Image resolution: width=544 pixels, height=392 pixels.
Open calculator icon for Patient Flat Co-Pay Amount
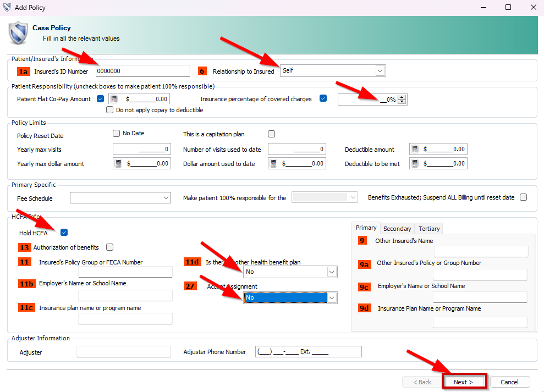(114, 100)
